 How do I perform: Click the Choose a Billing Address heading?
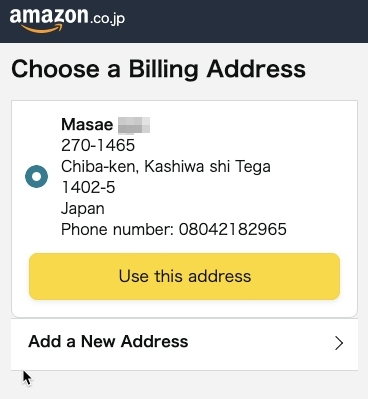(158, 69)
